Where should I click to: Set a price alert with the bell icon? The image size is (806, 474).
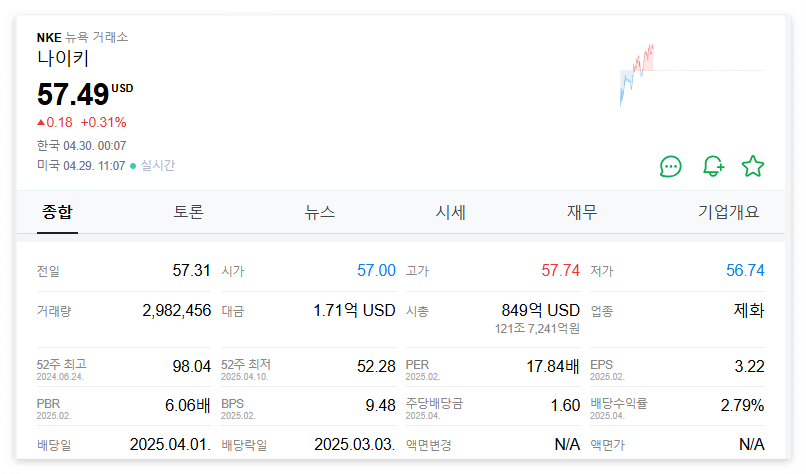tap(713, 167)
